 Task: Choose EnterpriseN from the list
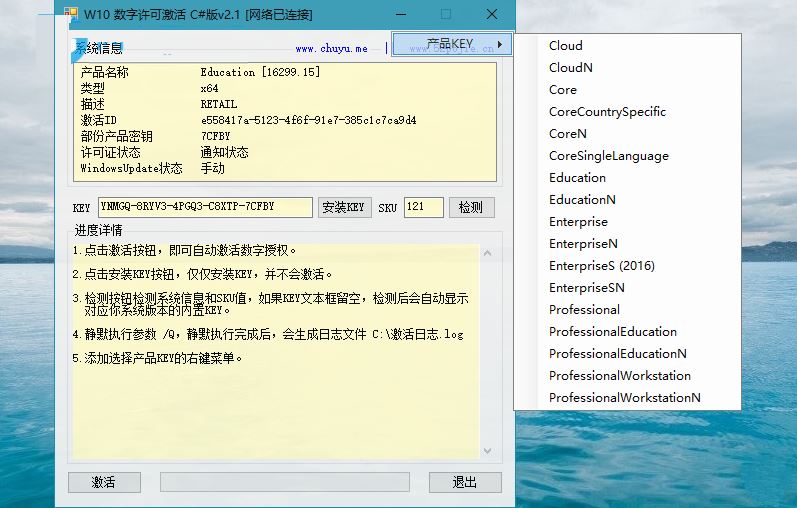[x=627, y=244]
